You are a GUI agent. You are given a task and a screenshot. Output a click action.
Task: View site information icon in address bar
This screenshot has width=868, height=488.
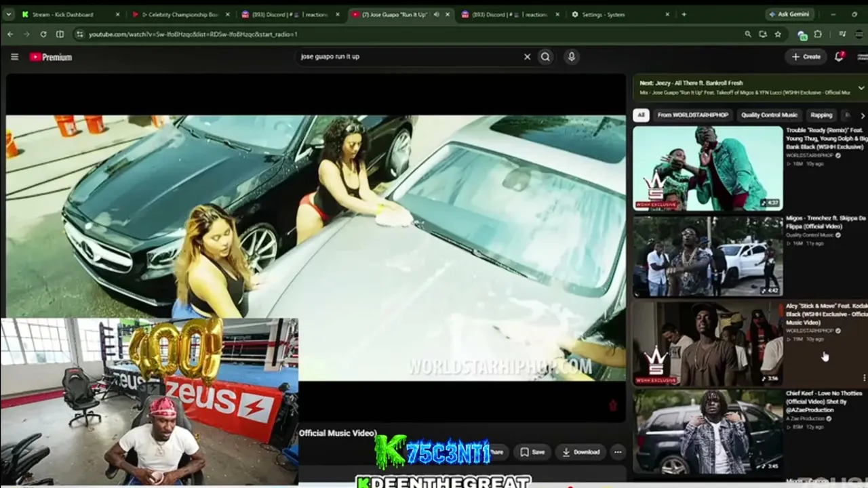[x=79, y=34]
